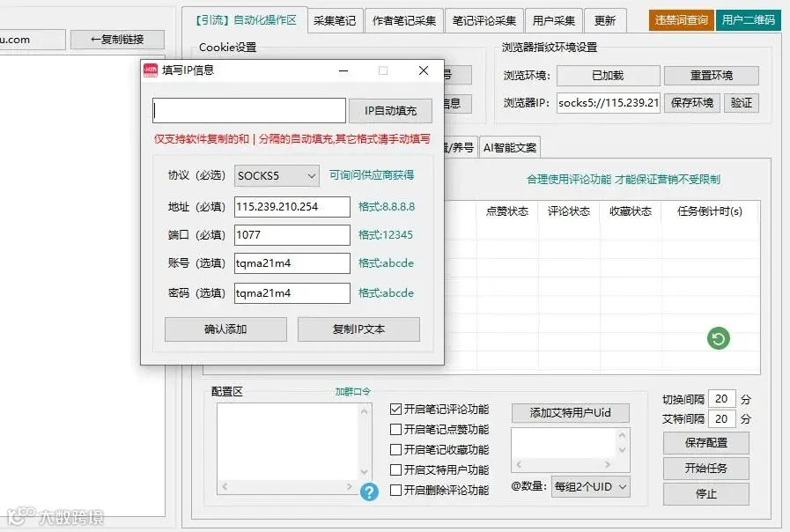Click the 地址 field containing 115.239.210.254

(292, 207)
